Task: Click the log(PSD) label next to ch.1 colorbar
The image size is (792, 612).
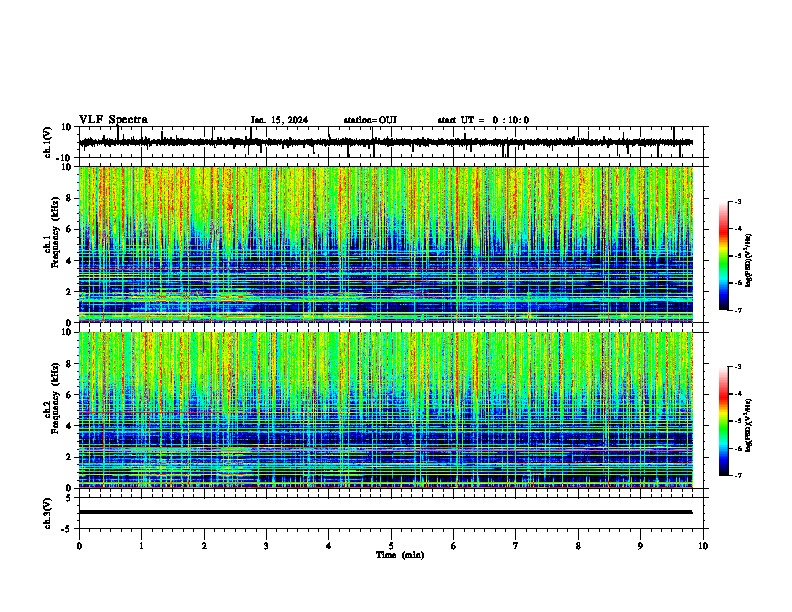Action: (749, 261)
